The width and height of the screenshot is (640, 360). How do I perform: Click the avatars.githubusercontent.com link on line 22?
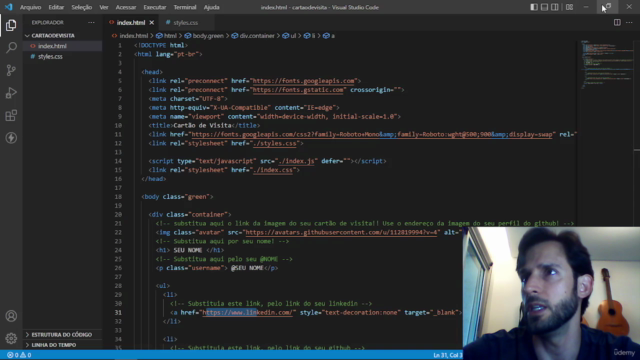pyautogui.click(x=341, y=232)
